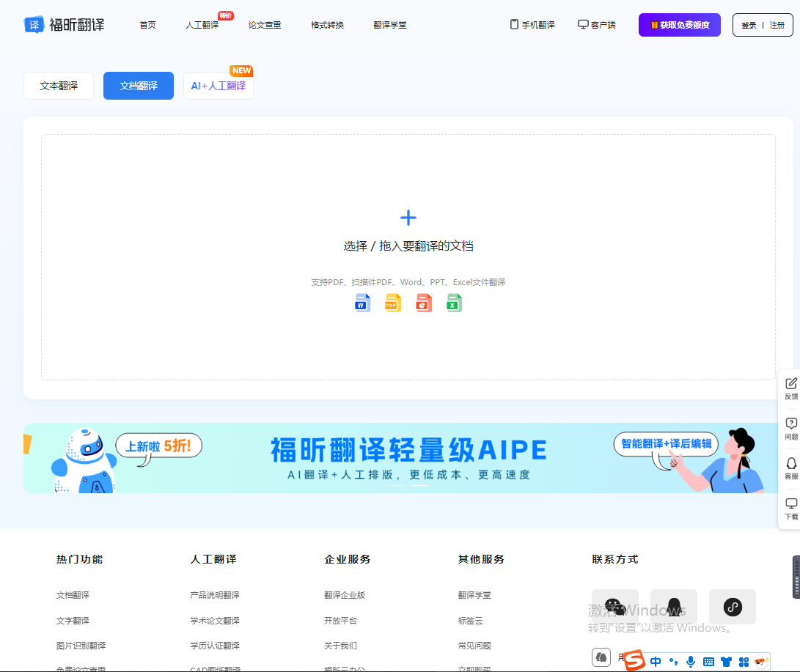
Task: Click the Sogou mascot assistant icon
Action: [761, 662]
